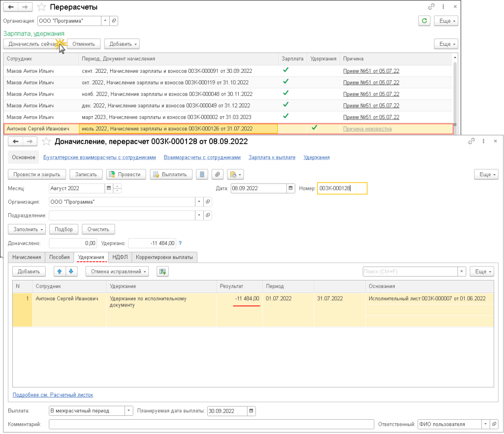The image size is (504, 434).
Task: Click Провести и закрыть button
Action: pyautogui.click(x=37, y=174)
